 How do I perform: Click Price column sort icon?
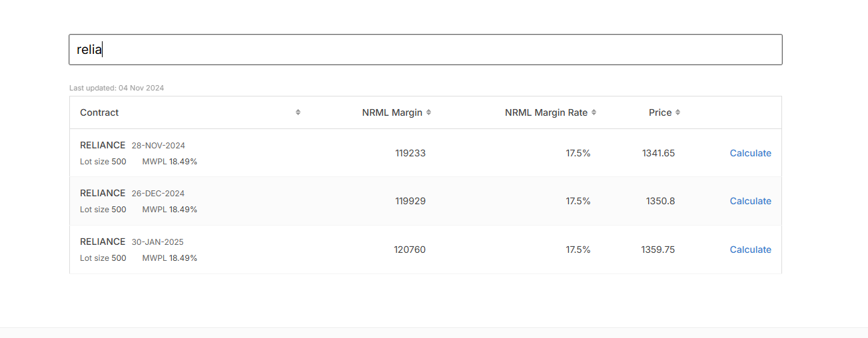(x=677, y=112)
